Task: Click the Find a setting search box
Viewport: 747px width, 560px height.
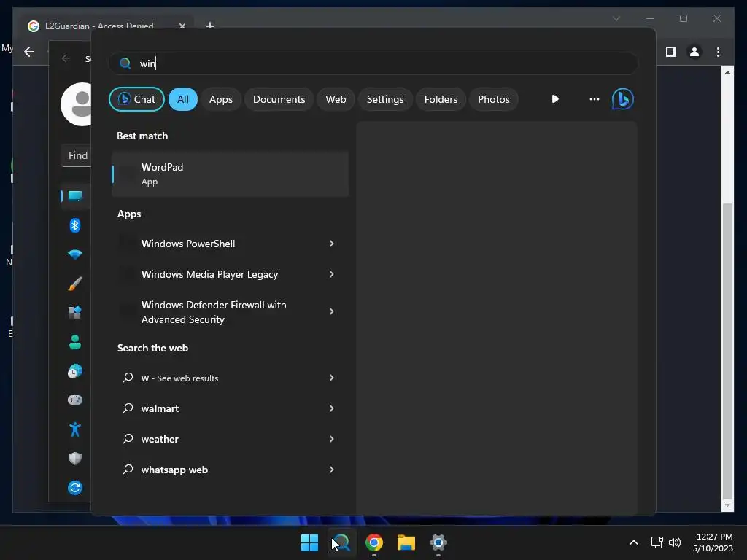Action: (x=76, y=156)
